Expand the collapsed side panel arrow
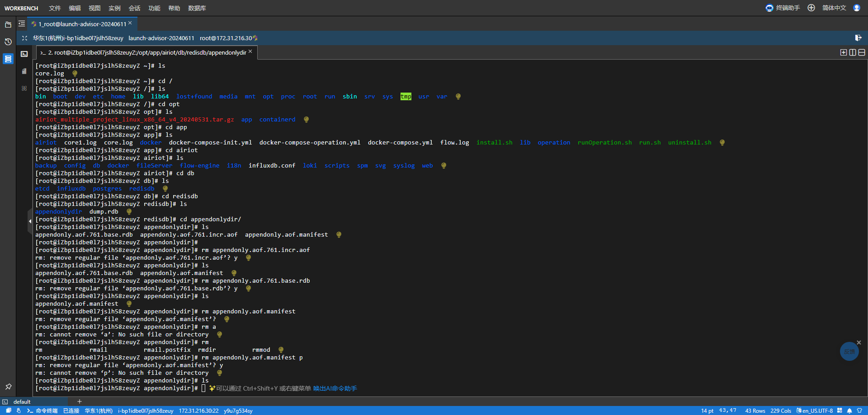Viewport: 868px width, 415px height. (30, 221)
